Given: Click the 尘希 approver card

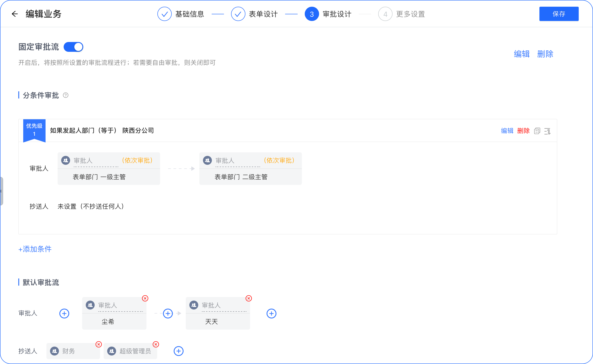Looking at the screenshot, I should [x=114, y=313].
